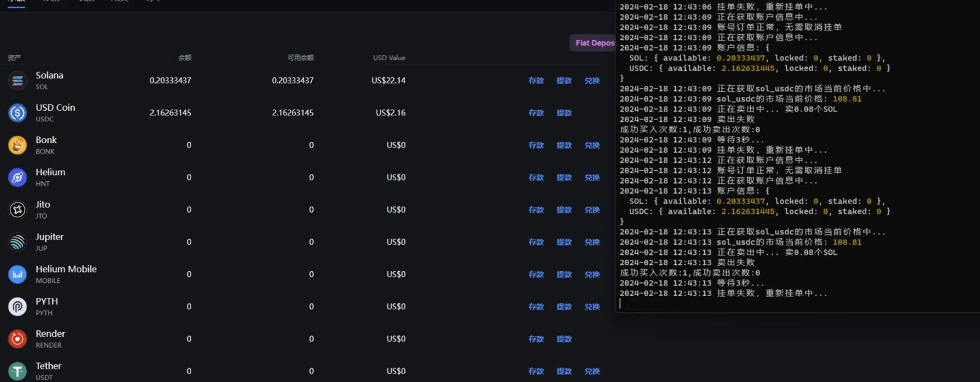The image size is (980, 382).
Task: Click the PYTH token icon
Action: coord(18,306)
